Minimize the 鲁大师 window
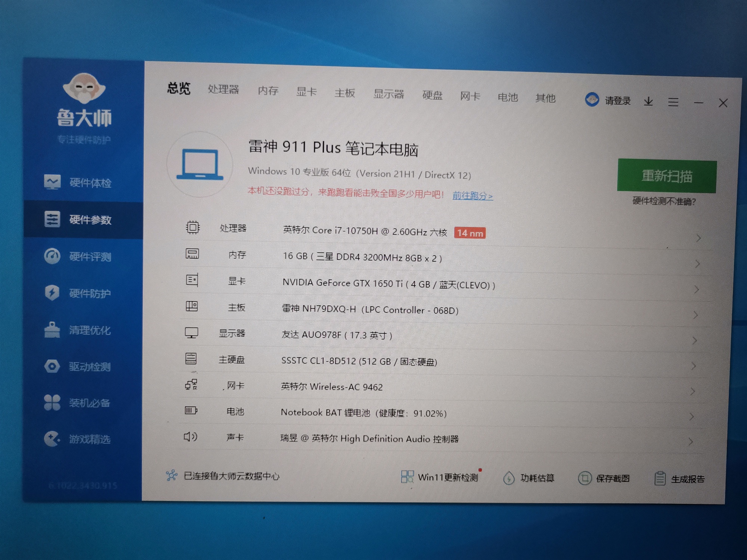Viewport: 747px width, 560px height. 698,103
